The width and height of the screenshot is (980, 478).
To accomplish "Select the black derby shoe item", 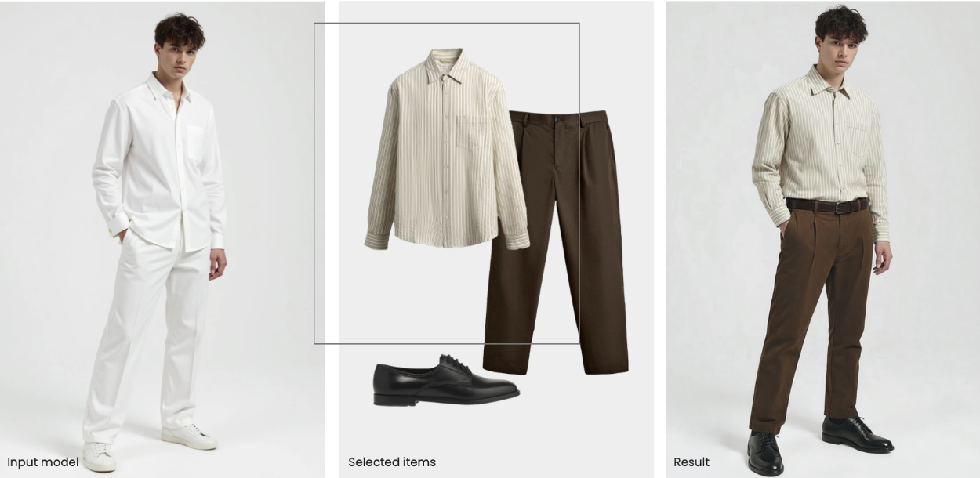I will (x=445, y=381).
